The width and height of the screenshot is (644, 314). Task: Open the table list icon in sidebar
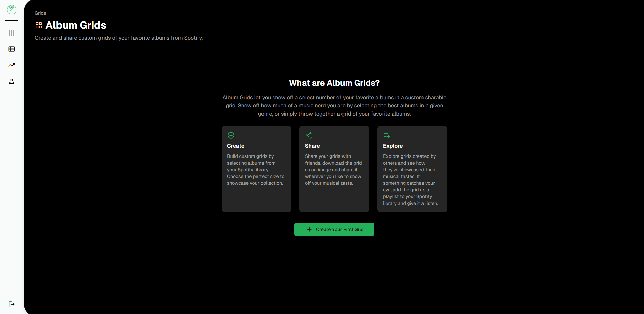click(x=12, y=49)
